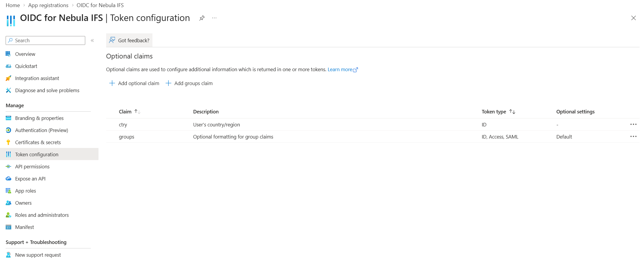Click User's country/region description
Image resolution: width=644 pixels, height=280 pixels.
coord(216,125)
